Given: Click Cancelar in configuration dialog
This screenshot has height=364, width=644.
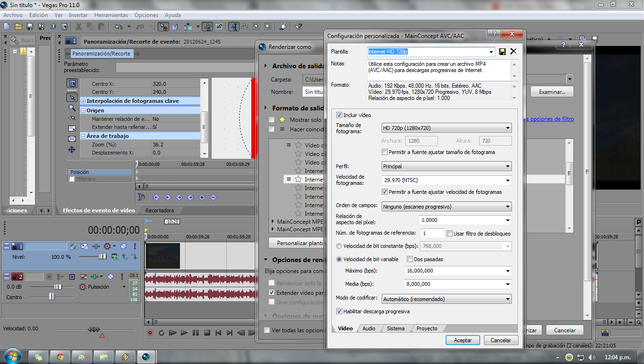Looking at the screenshot, I should 501,340.
